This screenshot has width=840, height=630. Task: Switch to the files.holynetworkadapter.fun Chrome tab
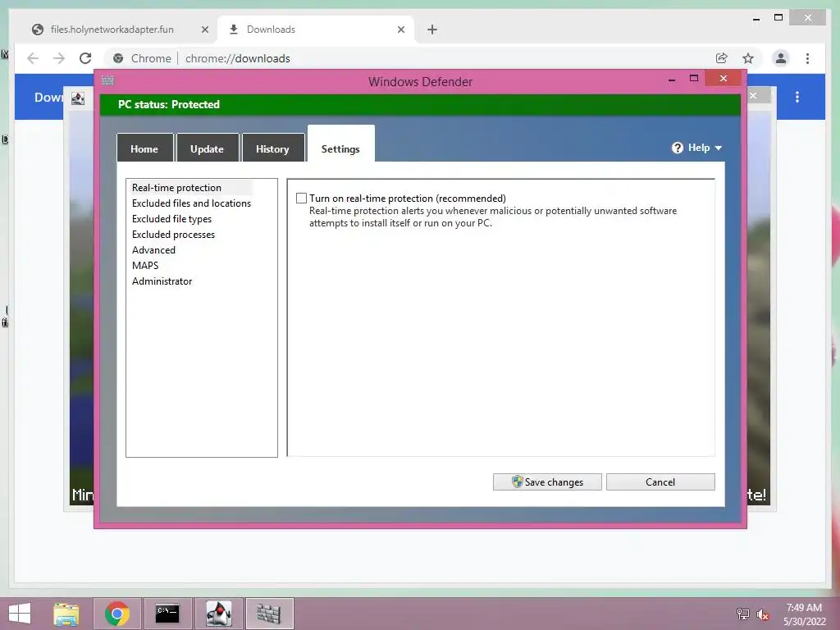[x=112, y=30]
